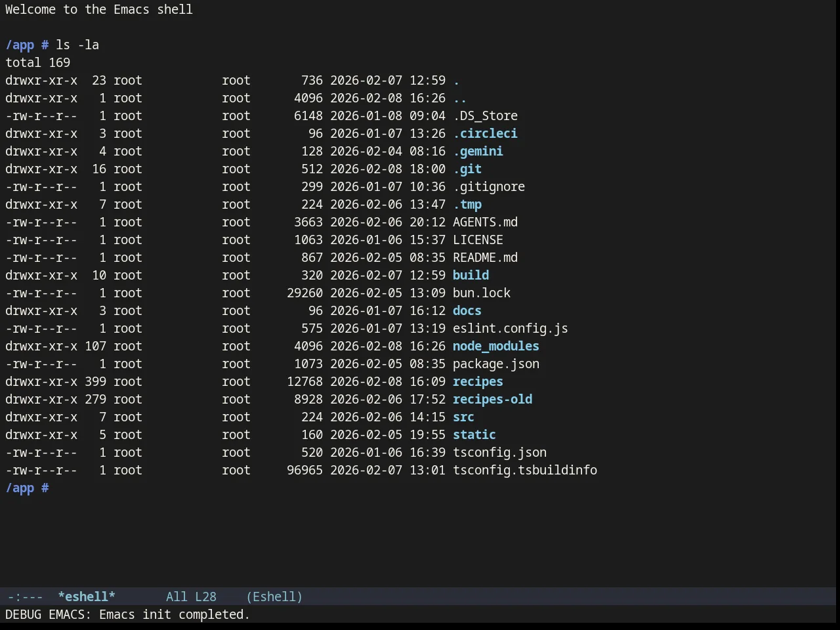The width and height of the screenshot is (840, 630).
Task: Click the size value 8928
Action: (x=308, y=399)
